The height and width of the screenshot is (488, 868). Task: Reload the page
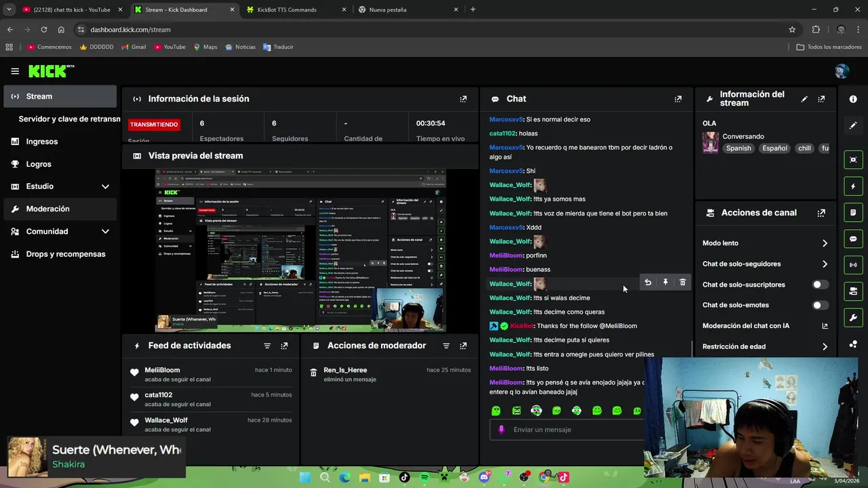44,30
